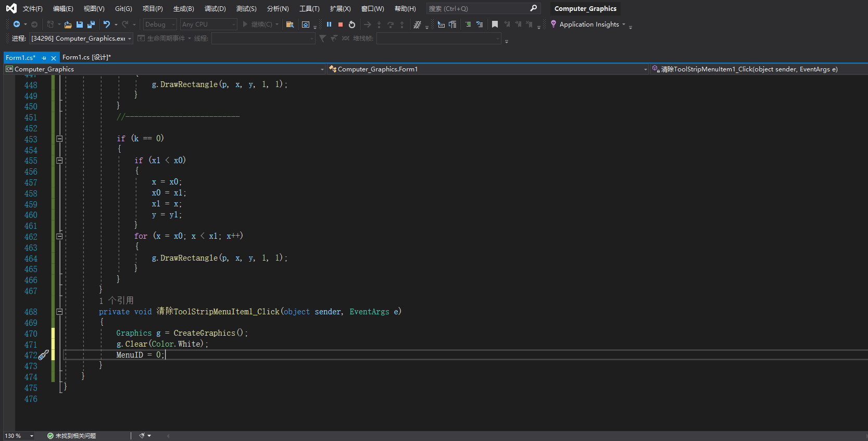868x441 pixels.
Task: Click the pin icon on Form1.cs tab
Action: point(44,58)
